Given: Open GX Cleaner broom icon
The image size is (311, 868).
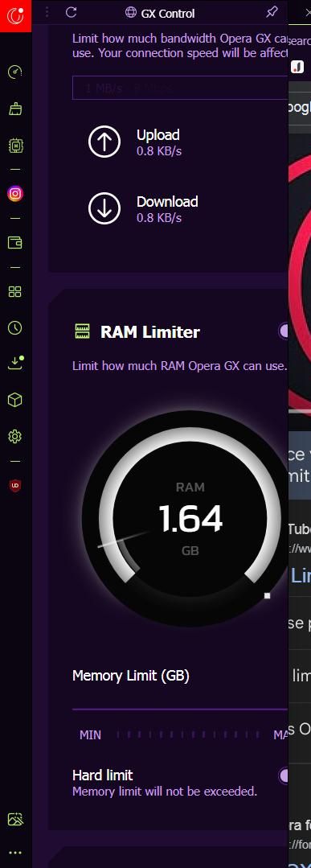Looking at the screenshot, I should [15, 109].
